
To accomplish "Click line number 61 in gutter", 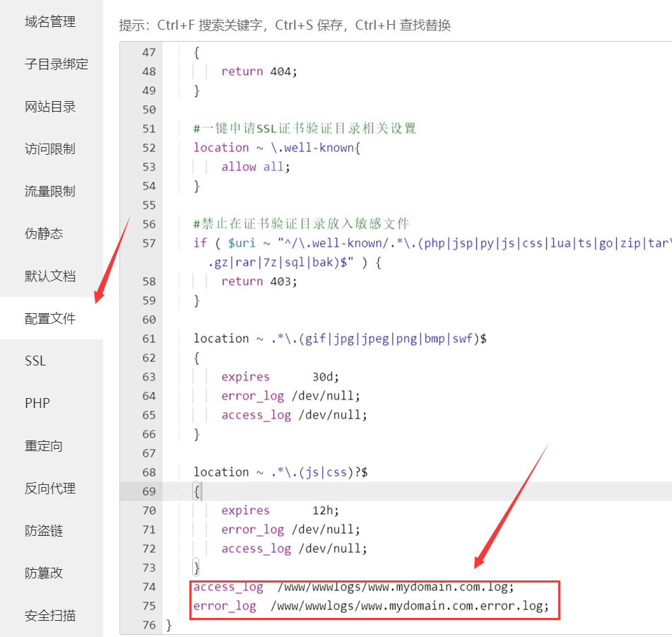I will click(x=148, y=339).
